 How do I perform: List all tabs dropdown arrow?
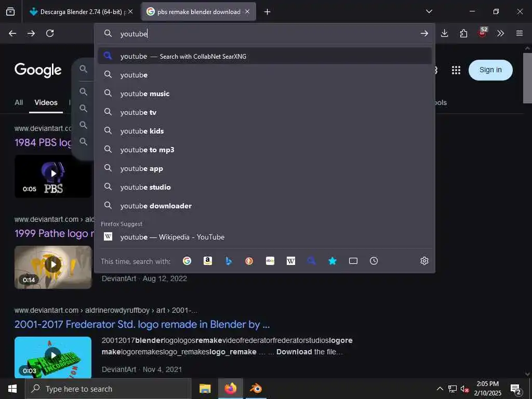[x=429, y=11]
